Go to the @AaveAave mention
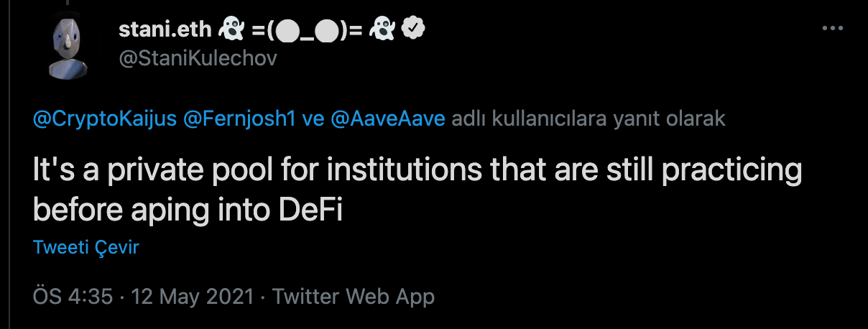868x329 pixels. [387, 119]
